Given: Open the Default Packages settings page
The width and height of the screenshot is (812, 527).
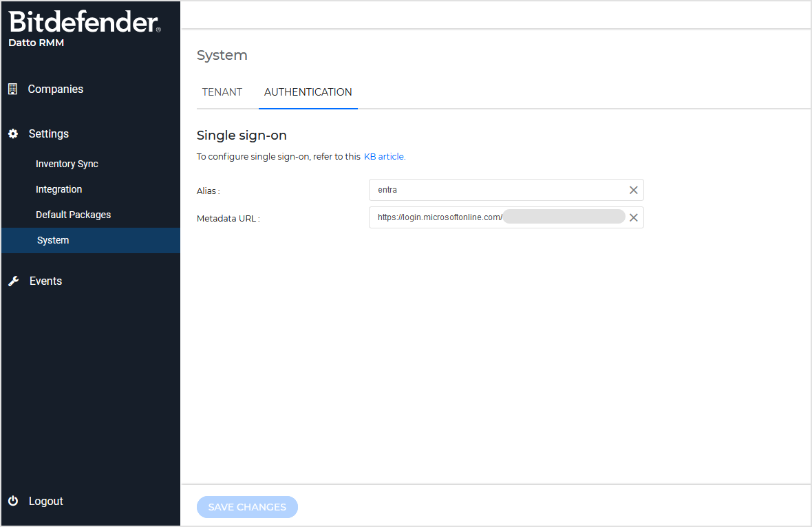Looking at the screenshot, I should click(x=73, y=215).
